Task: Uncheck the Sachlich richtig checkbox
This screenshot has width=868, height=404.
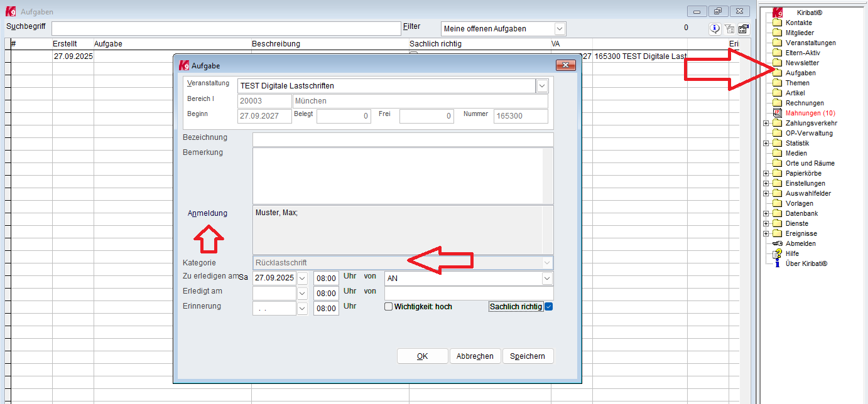Action: [x=548, y=307]
